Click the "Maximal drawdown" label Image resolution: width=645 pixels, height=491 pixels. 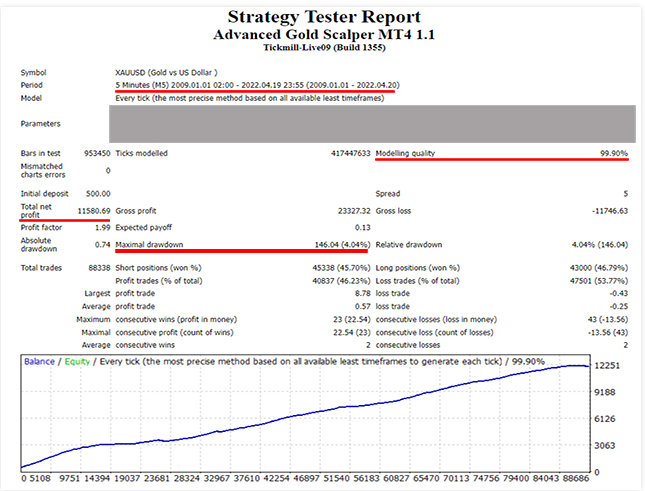(149, 245)
